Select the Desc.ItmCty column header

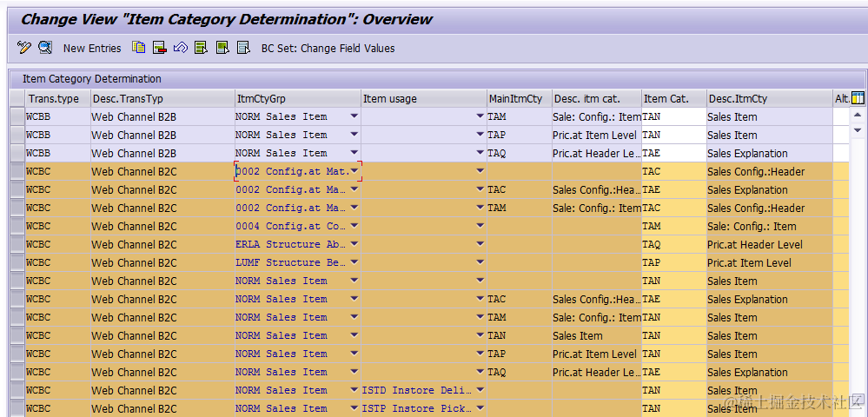(x=770, y=98)
